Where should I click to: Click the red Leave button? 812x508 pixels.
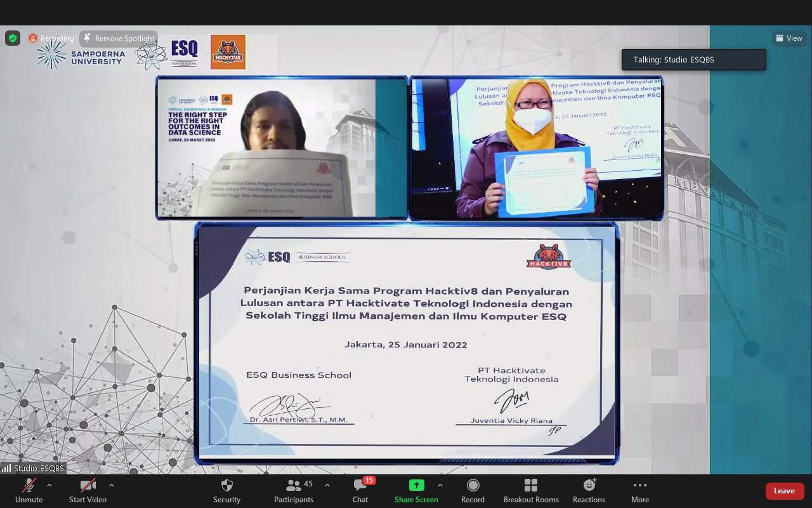(x=785, y=491)
